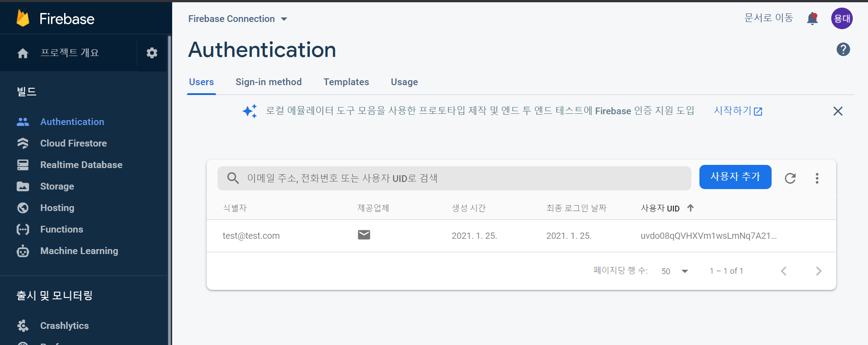Switch to the Sign-in method tab

pos(269,82)
